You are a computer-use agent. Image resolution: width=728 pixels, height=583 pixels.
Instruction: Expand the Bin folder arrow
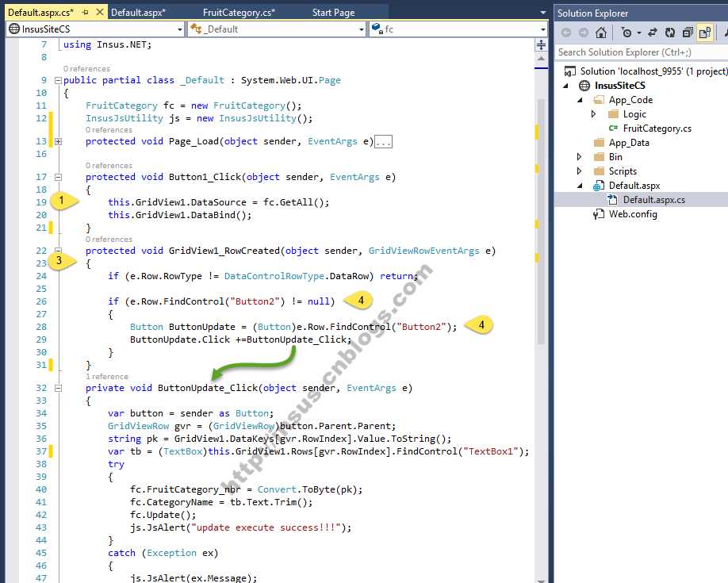579,157
